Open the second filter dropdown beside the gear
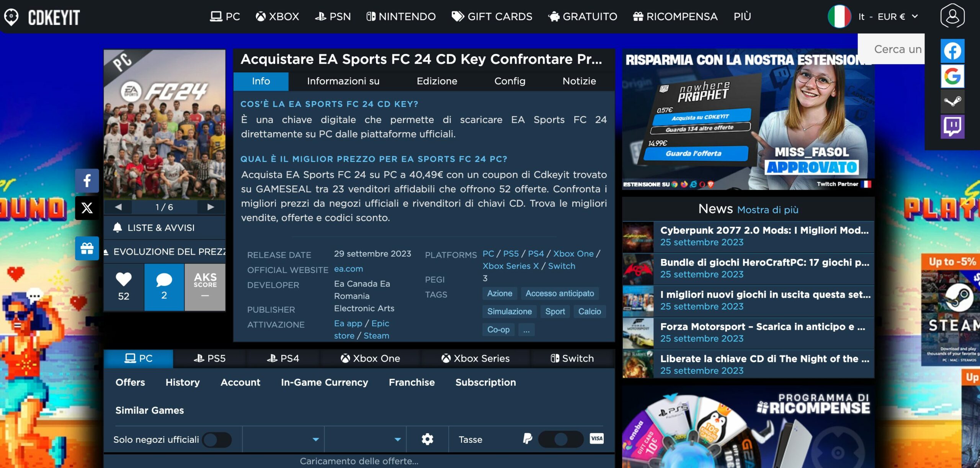Viewport: 980px width, 468px height. click(365, 439)
